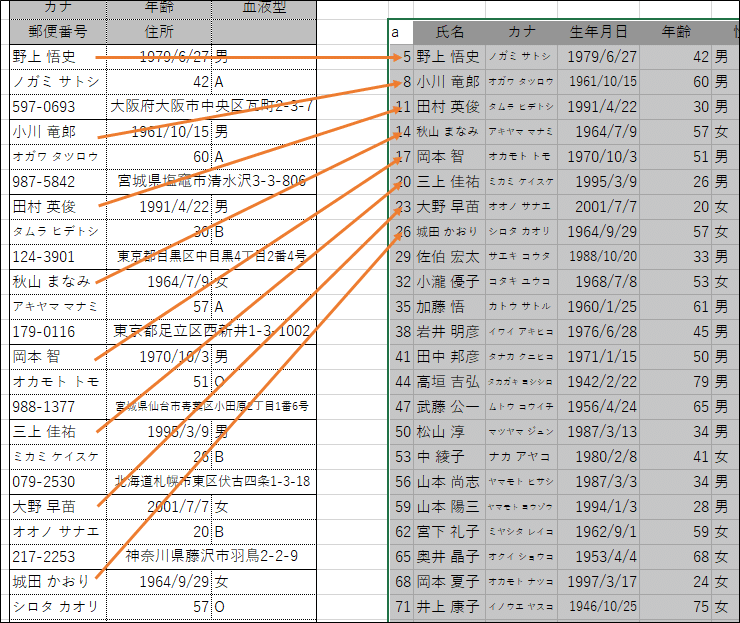
Task: Click left table cell オガワ タツロウ
Action: [x=58, y=157]
